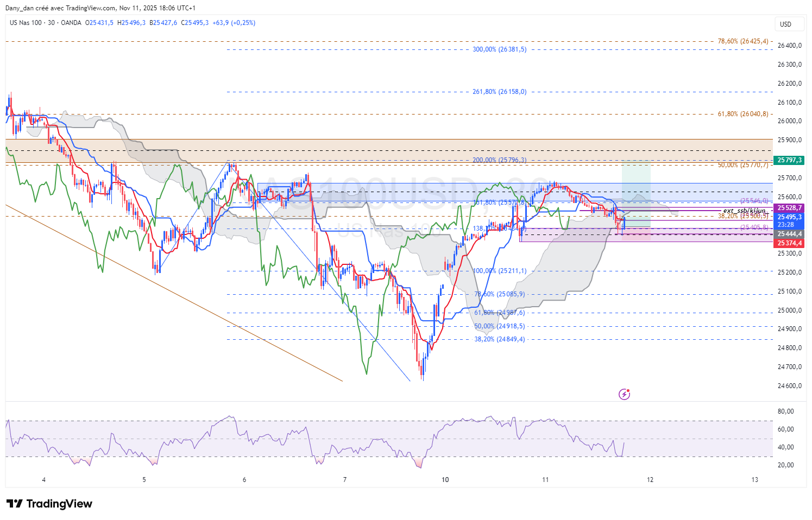Click date 13 on the time axis

[x=755, y=480]
